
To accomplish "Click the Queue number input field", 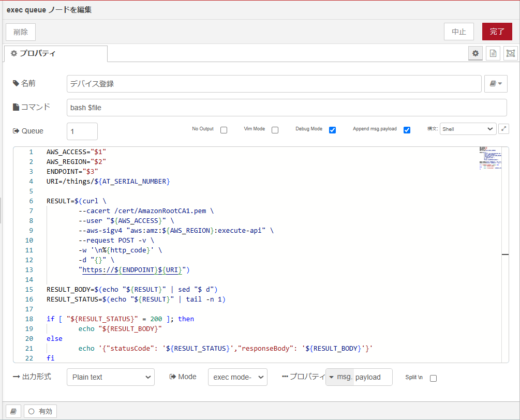I will pyautogui.click(x=82, y=131).
